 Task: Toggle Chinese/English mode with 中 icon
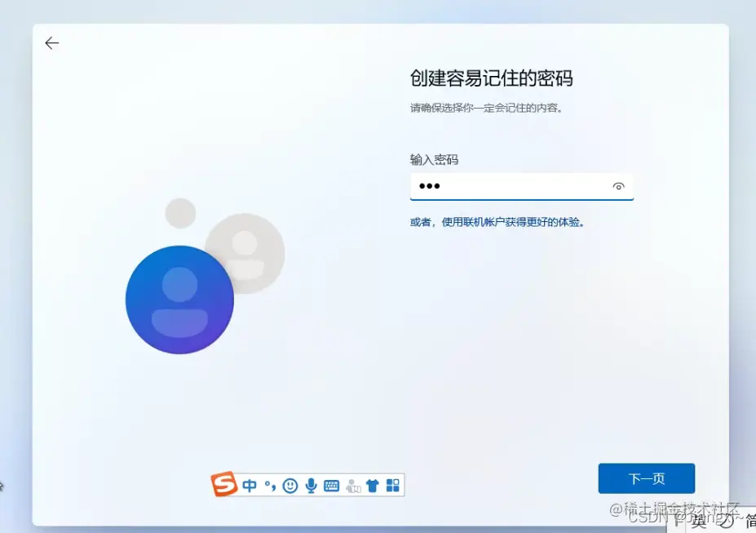pyautogui.click(x=250, y=485)
